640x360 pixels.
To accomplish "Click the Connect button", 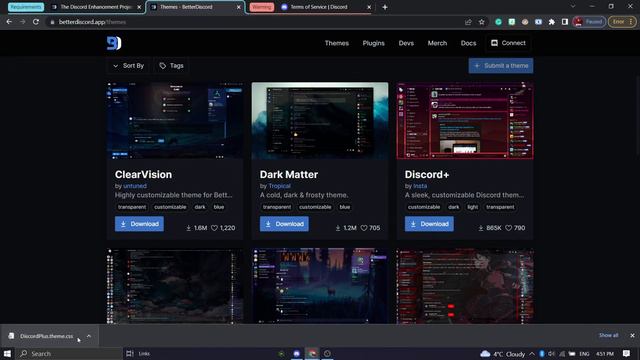I will 508,43.
